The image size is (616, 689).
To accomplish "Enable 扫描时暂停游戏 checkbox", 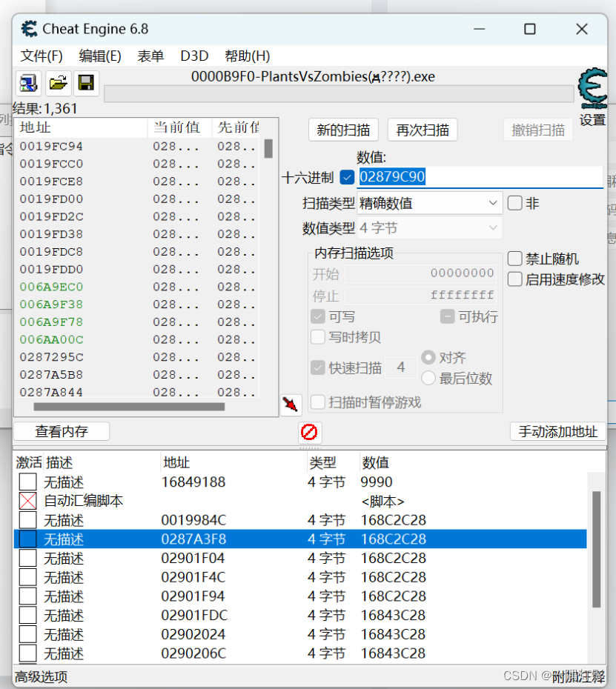I will pos(318,402).
